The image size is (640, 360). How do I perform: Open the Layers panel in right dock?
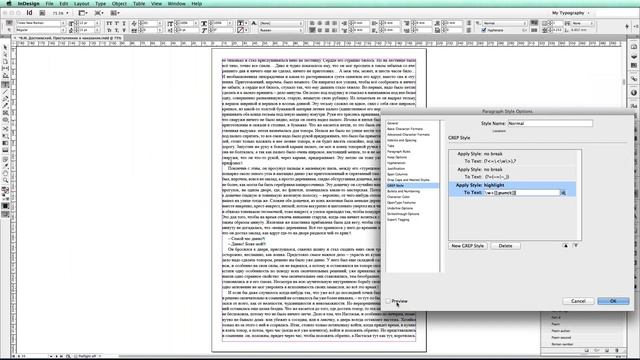pos(633,56)
